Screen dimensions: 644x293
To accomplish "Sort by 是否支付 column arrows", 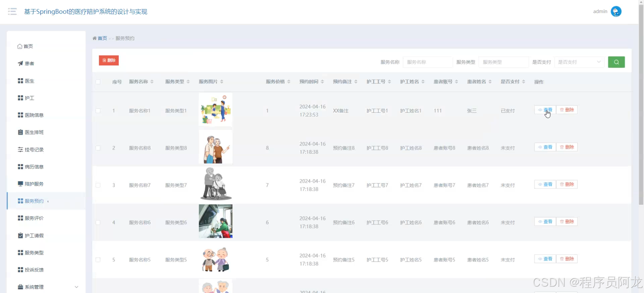I will 524,82.
